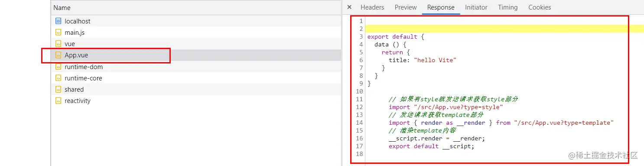Select the main.js request row
This screenshot has height=166, width=644.
196,33
